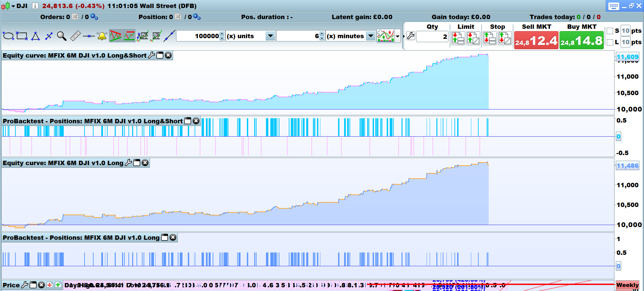Maximize the Long equity curve panel
Image resolution: width=644 pixels, height=291 pixels.
(x=137, y=163)
